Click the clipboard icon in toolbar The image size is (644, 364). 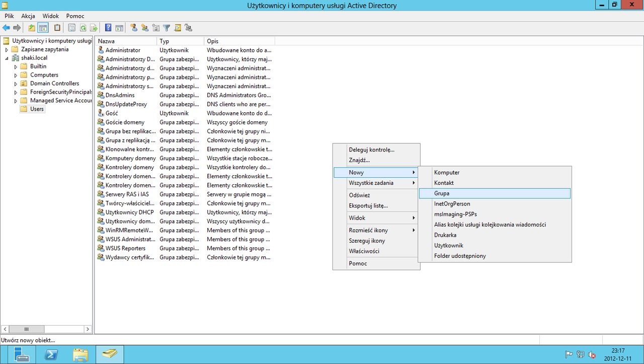[x=57, y=28]
